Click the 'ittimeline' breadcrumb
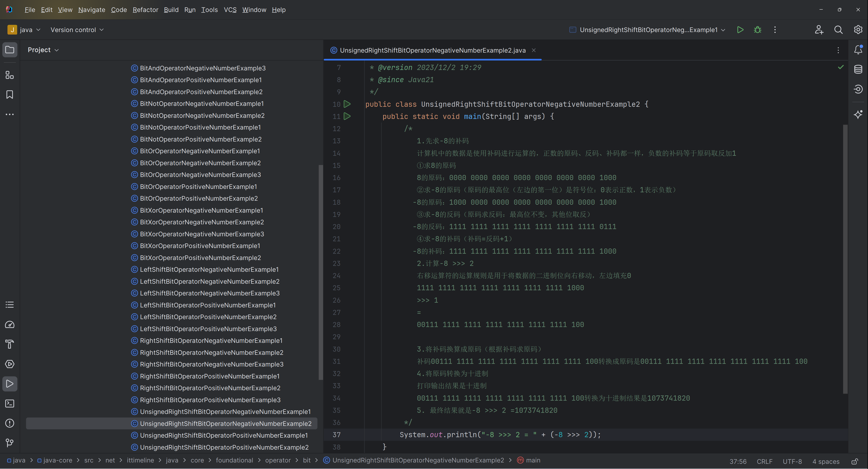 pos(141,460)
